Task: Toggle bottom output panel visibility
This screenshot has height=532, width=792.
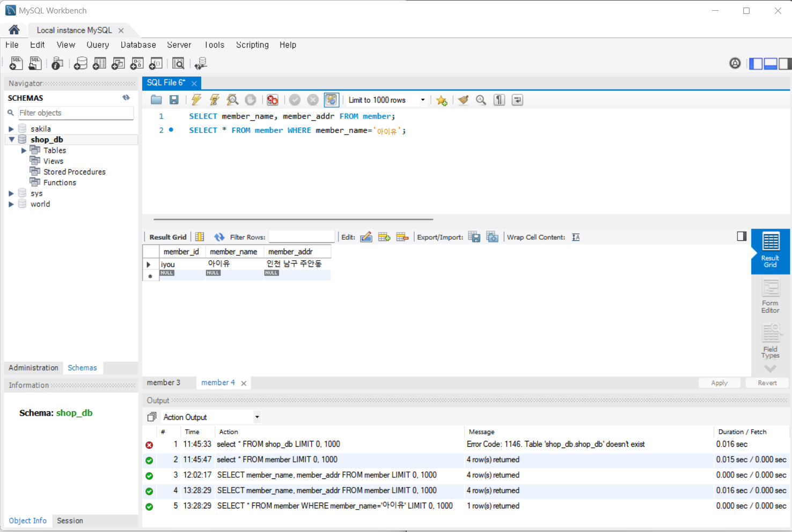Action: pos(771,64)
